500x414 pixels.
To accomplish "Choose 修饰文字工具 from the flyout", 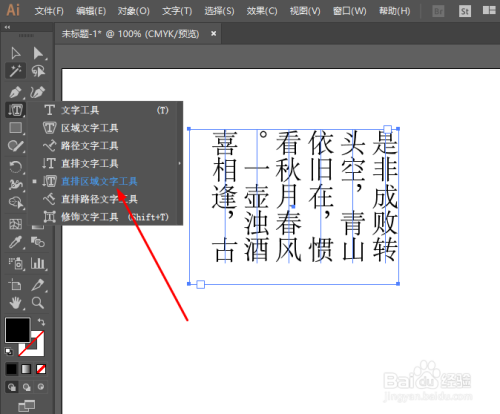I will (x=105, y=217).
